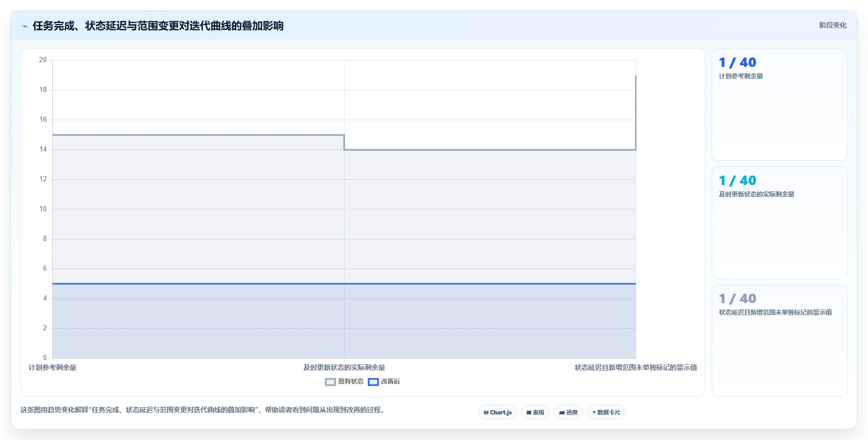Click the gray 1 / 40 value
This screenshot has width=868, height=440.
[x=737, y=299]
